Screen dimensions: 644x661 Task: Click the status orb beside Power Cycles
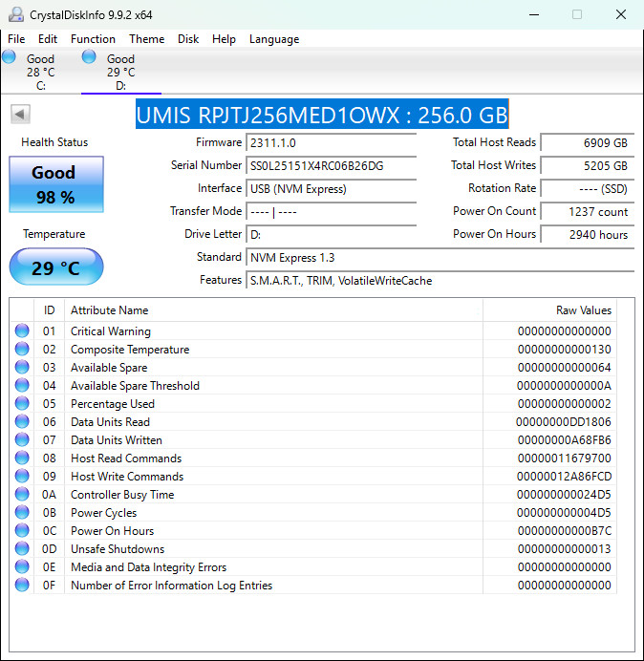(22, 512)
